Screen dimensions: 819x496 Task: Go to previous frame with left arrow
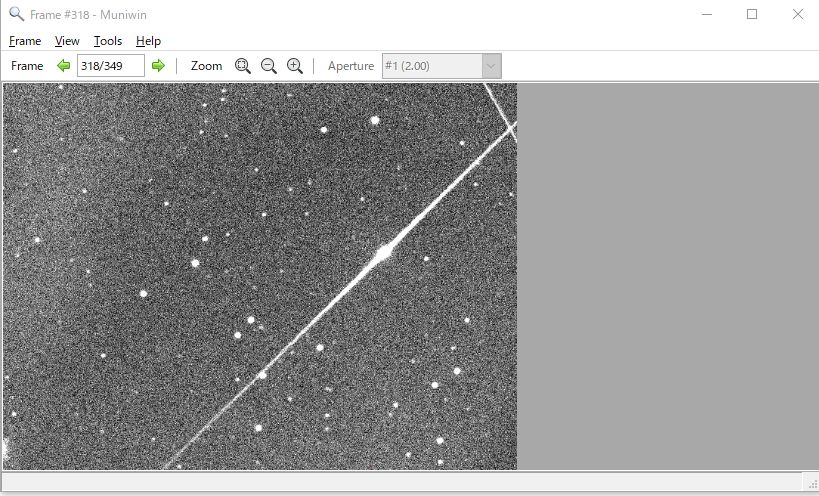pyautogui.click(x=64, y=66)
